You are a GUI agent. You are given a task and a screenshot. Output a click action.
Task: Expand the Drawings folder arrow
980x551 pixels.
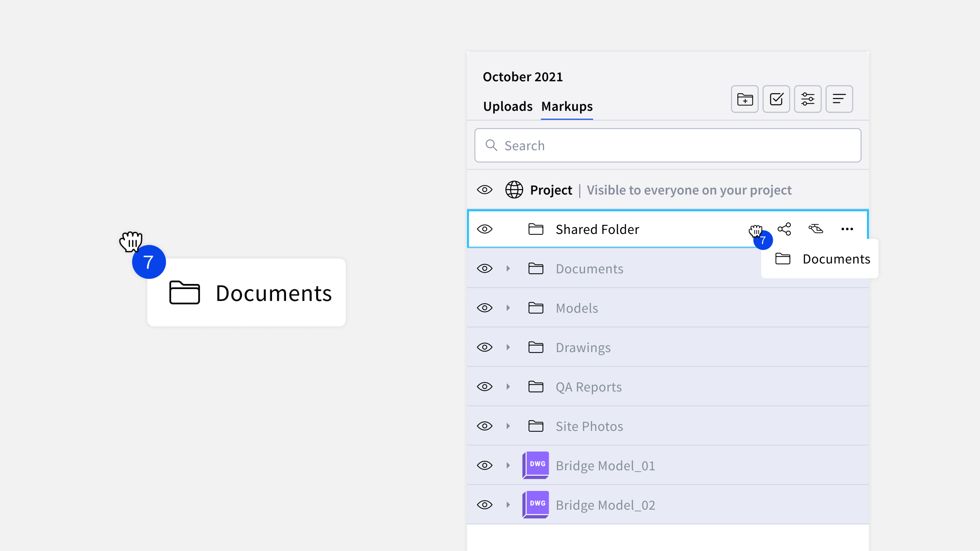click(508, 347)
